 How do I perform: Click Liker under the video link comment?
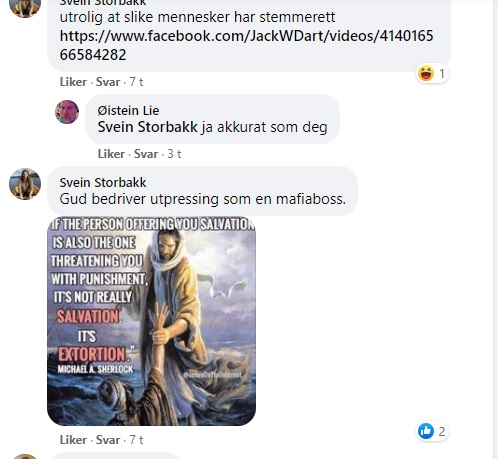[73, 82]
